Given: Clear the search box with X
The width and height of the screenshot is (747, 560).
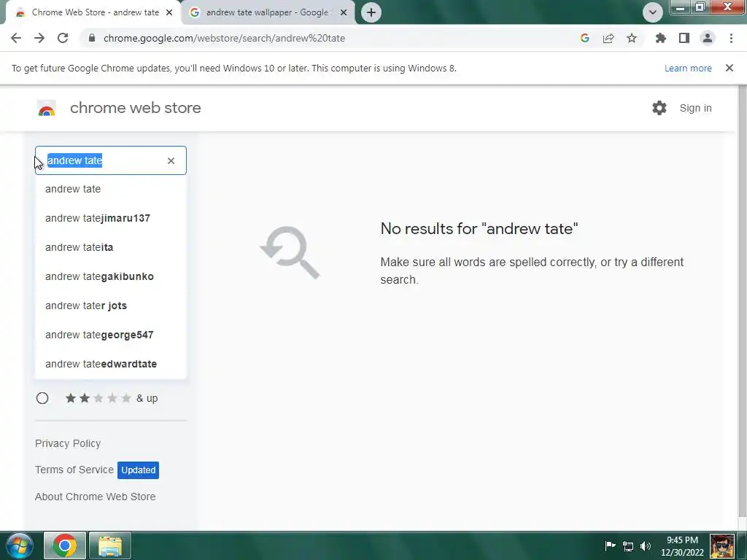Looking at the screenshot, I should coord(171,161).
